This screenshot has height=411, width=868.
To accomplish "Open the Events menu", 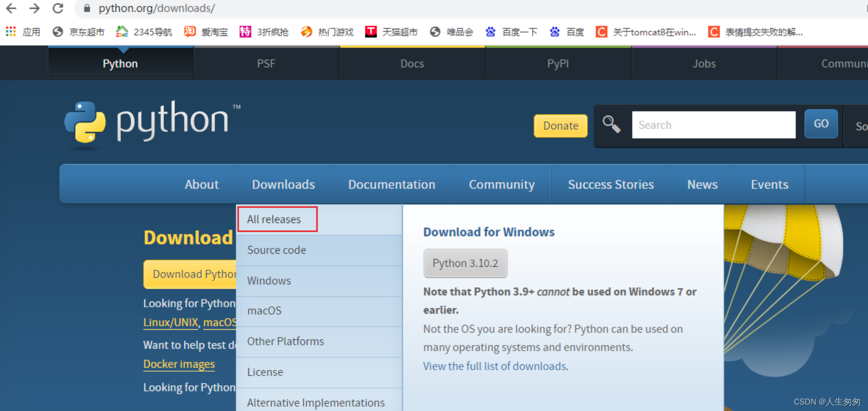I will click(769, 185).
